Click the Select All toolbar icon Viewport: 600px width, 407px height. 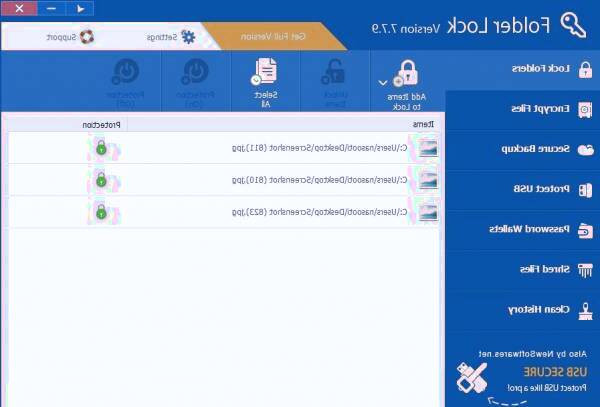click(x=264, y=71)
